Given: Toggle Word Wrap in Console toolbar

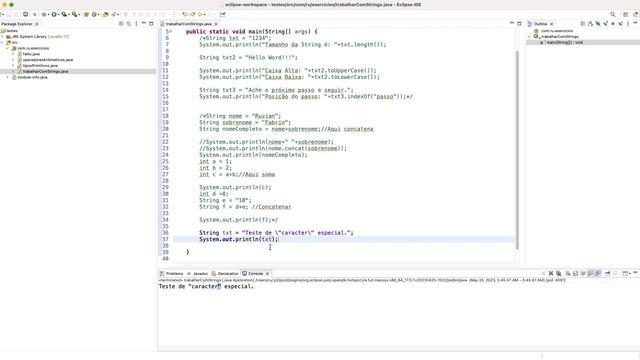Looking at the screenshot, I should click(583, 273).
